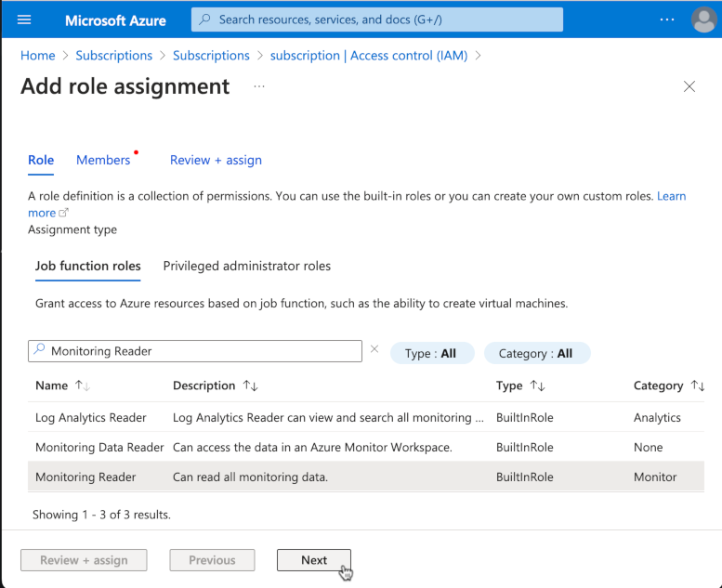Open the Learn more link

click(671, 196)
